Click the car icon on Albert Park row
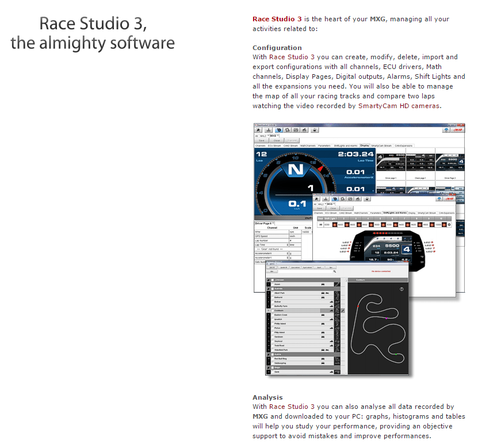Viewport: 482px width, 448px height. [323, 293]
